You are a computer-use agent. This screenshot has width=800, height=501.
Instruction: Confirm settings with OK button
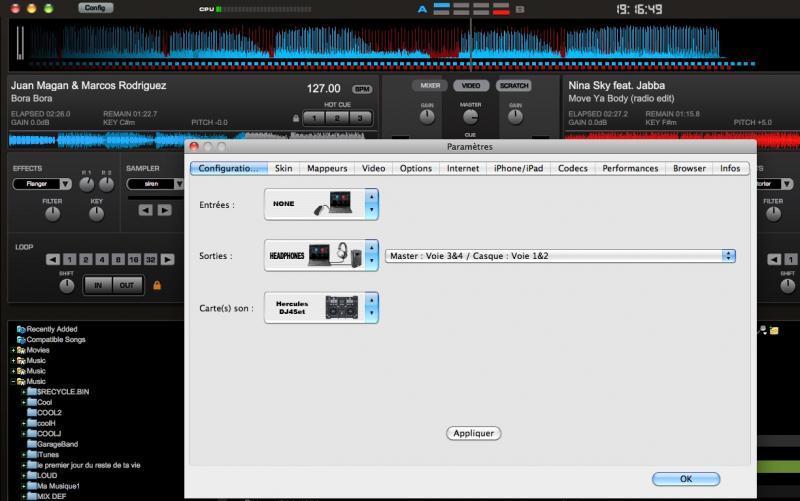pos(686,479)
